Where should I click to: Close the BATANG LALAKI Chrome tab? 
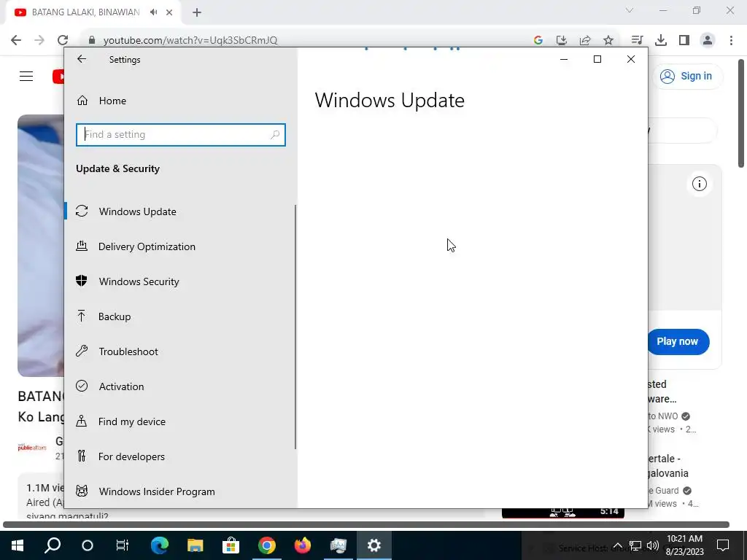point(169,13)
